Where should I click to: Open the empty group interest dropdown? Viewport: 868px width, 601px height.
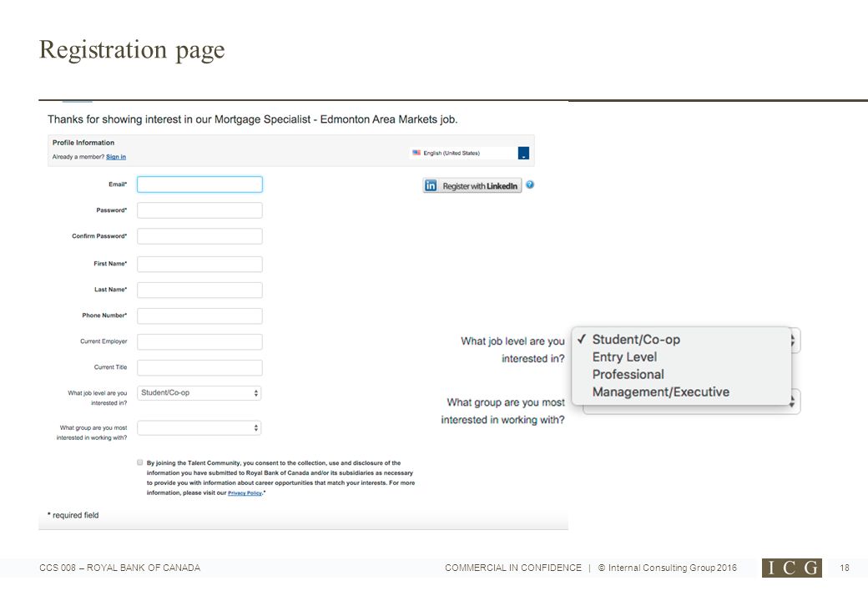[199, 427]
